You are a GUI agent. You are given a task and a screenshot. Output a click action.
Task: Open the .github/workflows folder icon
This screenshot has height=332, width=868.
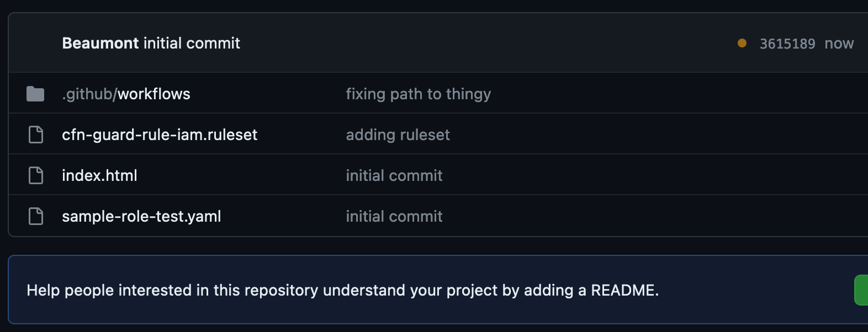pyautogui.click(x=35, y=93)
